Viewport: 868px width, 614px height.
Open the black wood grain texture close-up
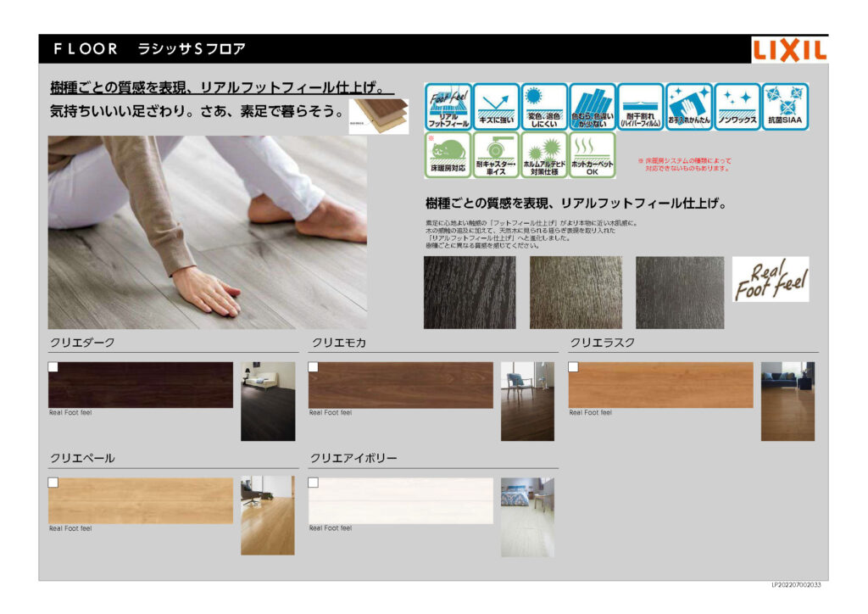pyautogui.click(x=470, y=293)
